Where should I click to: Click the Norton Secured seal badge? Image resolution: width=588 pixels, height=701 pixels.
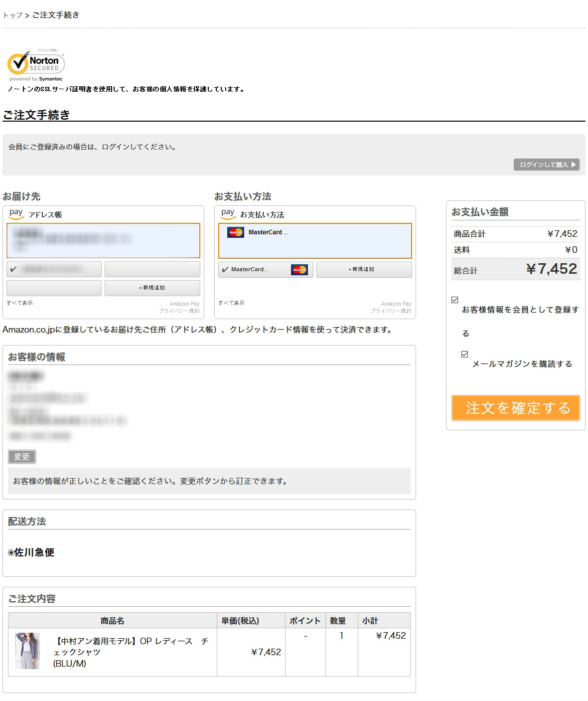[36, 65]
